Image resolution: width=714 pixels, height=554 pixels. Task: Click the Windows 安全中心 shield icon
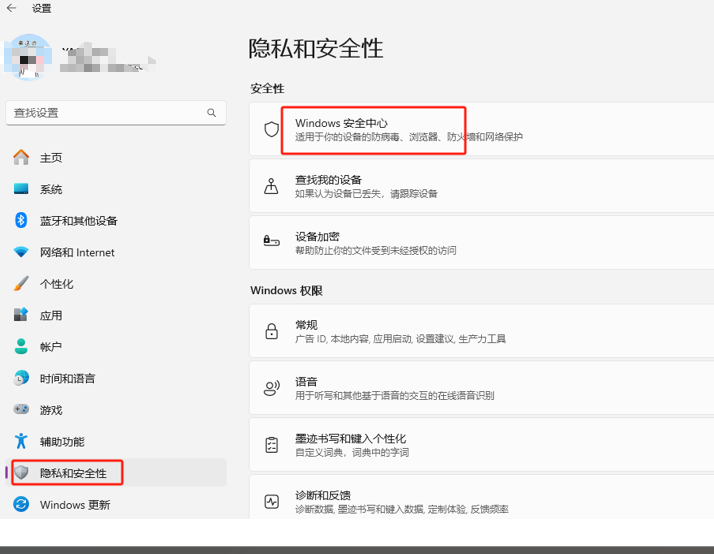(x=272, y=129)
